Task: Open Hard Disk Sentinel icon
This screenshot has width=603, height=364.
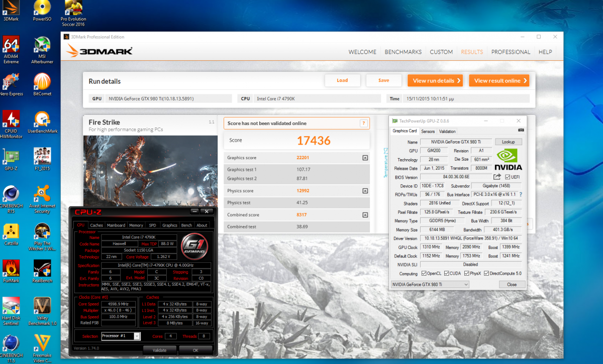Action: point(11,311)
